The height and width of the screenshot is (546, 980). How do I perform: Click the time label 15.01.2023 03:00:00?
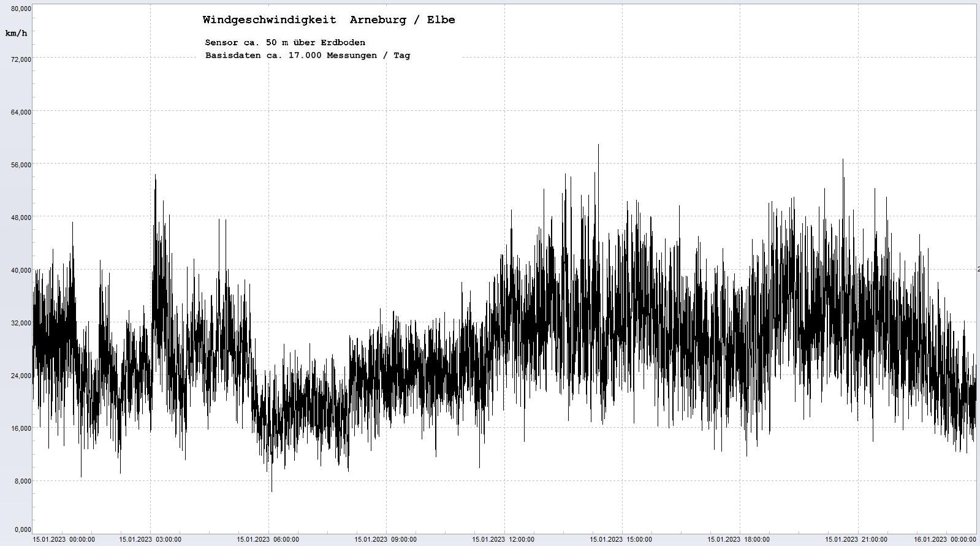tap(150, 540)
